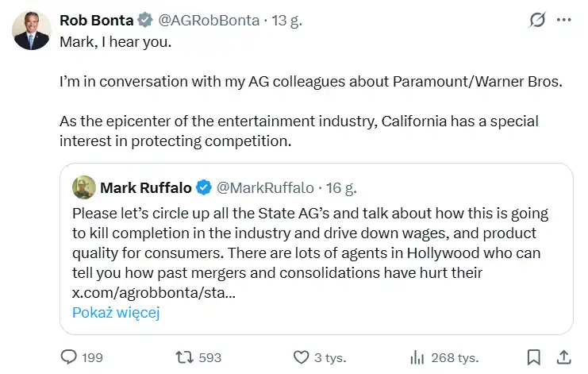Visit the @AGRobBonta handle

point(212,21)
